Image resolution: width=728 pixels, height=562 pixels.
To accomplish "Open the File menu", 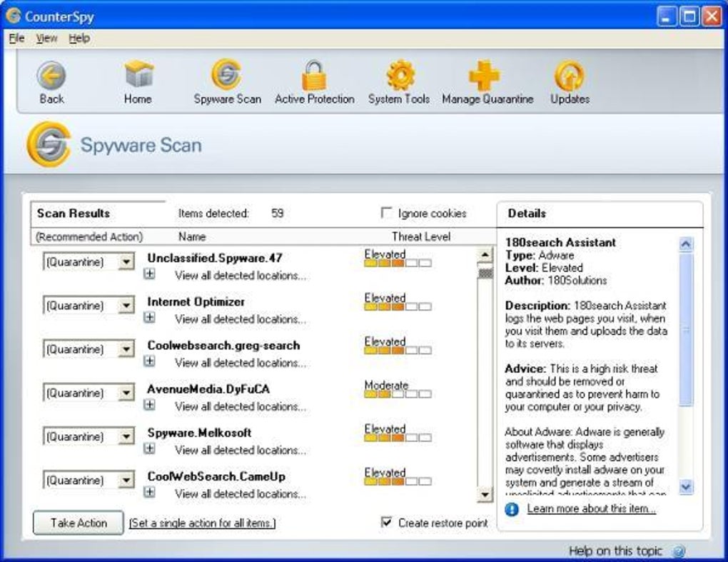I will 16,38.
